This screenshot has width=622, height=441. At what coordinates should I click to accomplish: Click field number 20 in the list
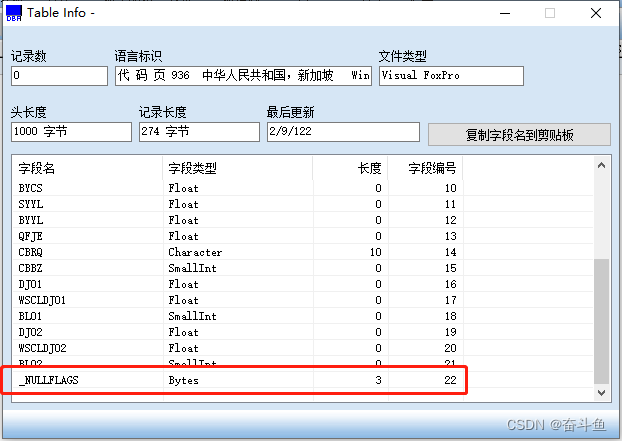click(450, 348)
